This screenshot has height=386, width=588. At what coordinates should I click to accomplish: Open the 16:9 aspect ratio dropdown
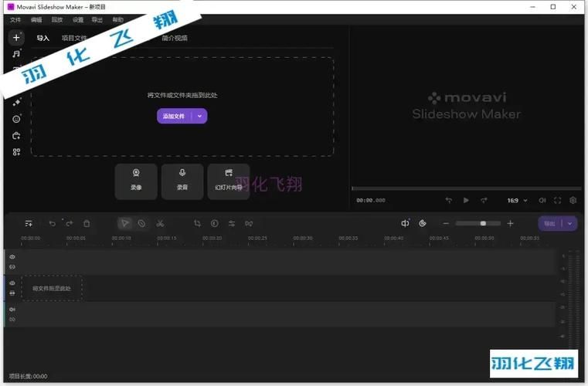coord(517,201)
